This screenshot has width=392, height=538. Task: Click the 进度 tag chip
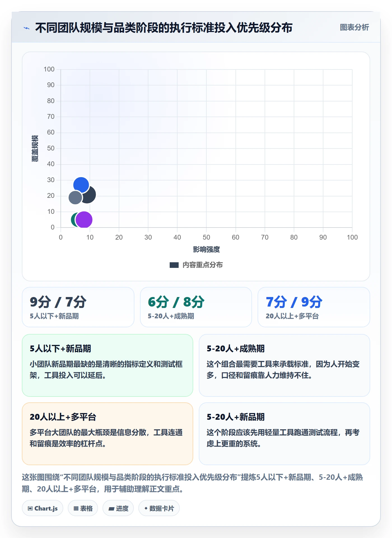point(118,508)
